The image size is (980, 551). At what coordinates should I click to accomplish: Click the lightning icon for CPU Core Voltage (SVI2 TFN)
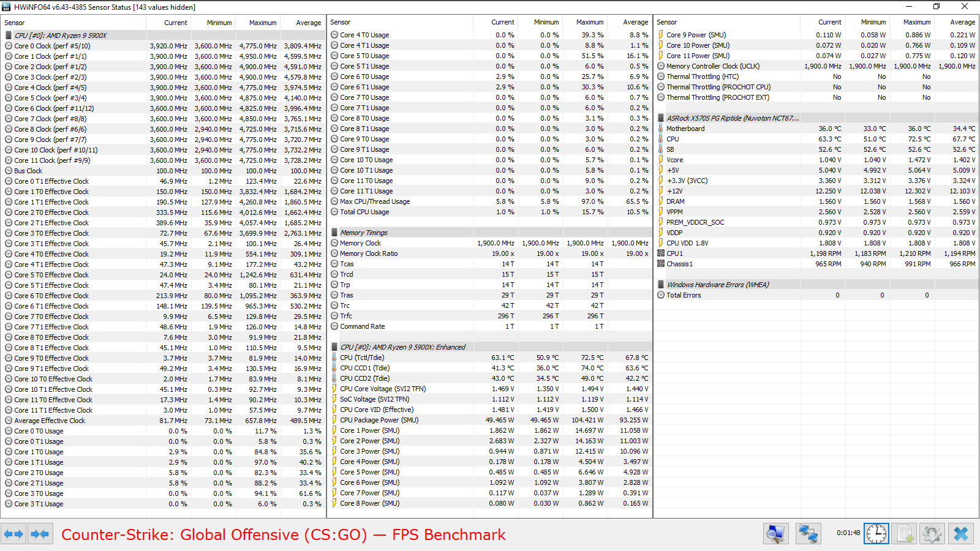[334, 389]
